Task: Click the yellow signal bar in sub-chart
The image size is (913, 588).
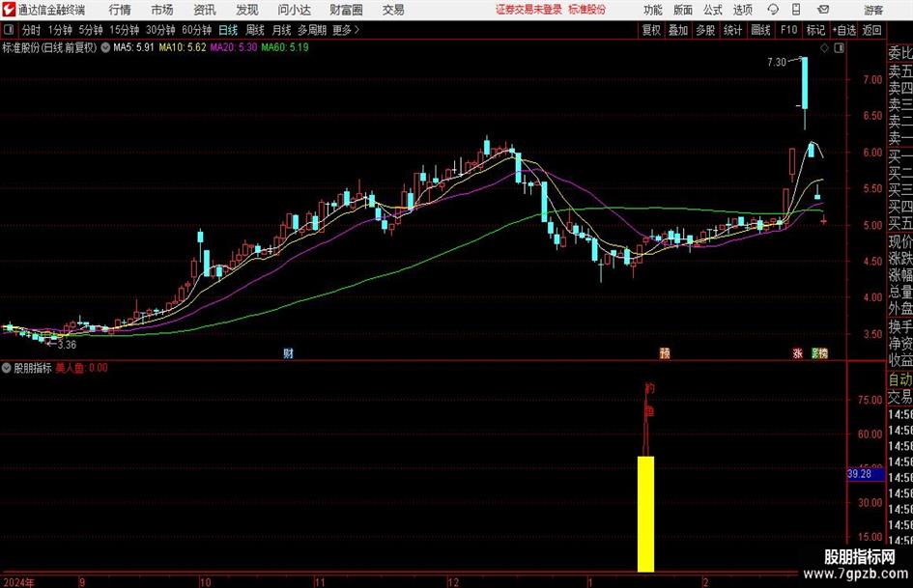Action: (645, 514)
